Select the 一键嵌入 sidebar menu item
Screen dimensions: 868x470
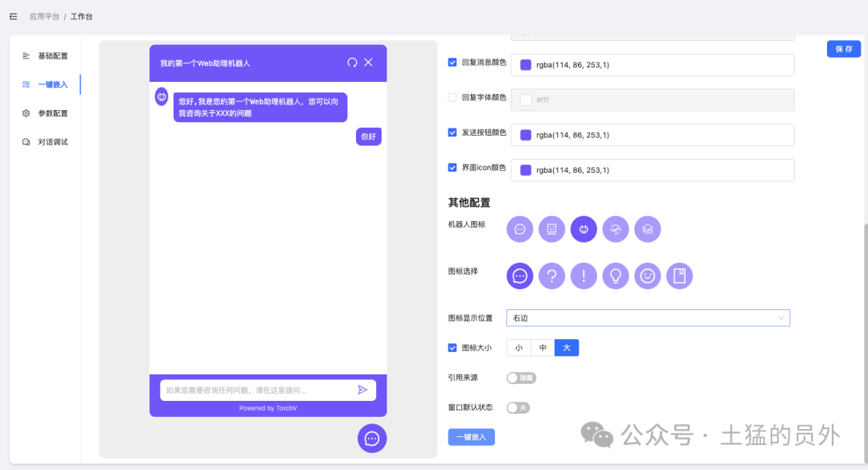45,84
